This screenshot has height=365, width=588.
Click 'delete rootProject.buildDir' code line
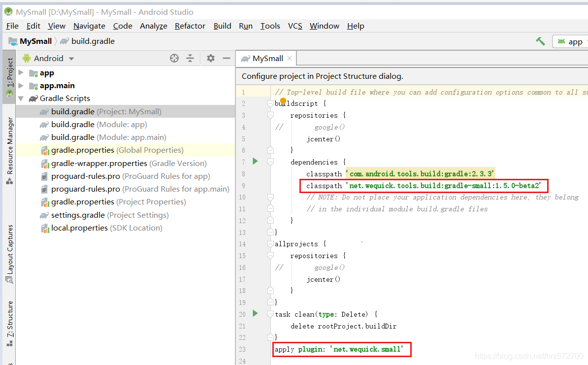(343, 326)
